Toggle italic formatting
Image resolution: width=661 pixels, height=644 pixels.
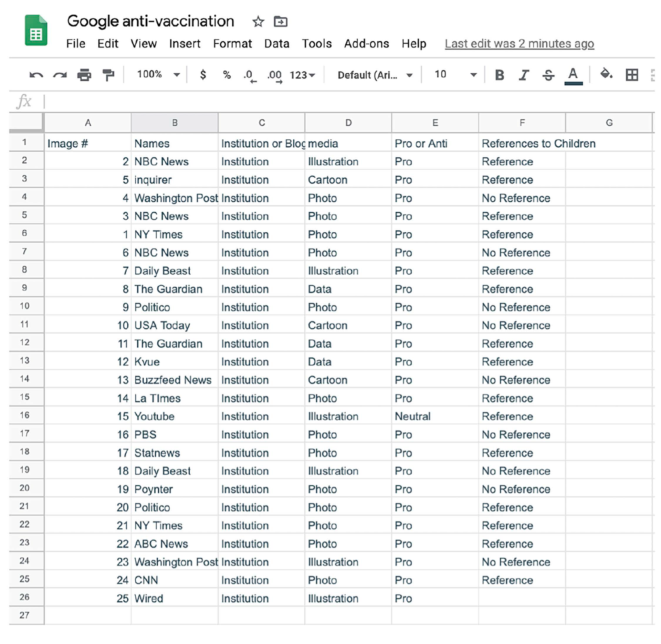click(x=524, y=75)
